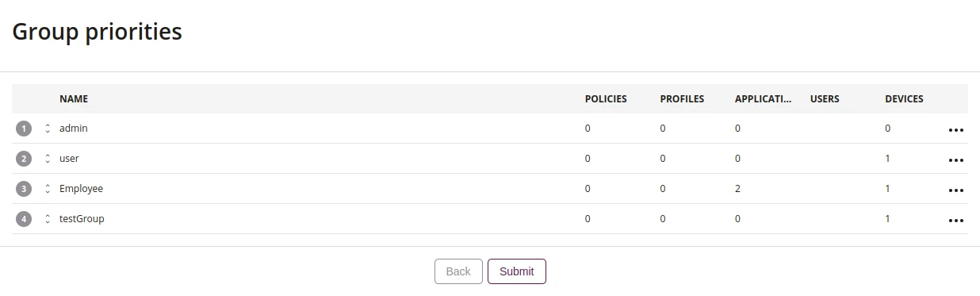Click the DEVICES column header
Image resolution: width=980 pixels, height=296 pixels.
pos(904,99)
